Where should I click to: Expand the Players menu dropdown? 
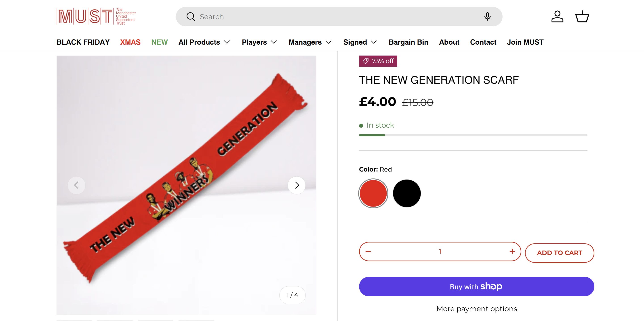coord(259,42)
